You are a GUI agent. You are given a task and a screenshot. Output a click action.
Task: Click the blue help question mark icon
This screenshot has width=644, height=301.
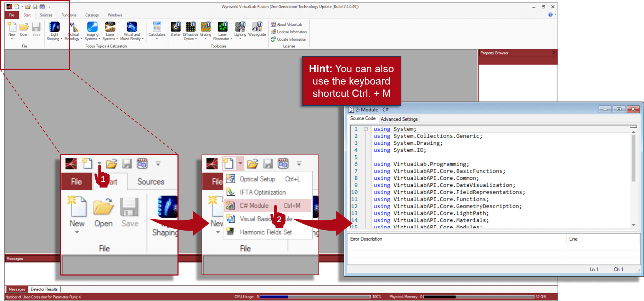pyautogui.click(x=550, y=15)
